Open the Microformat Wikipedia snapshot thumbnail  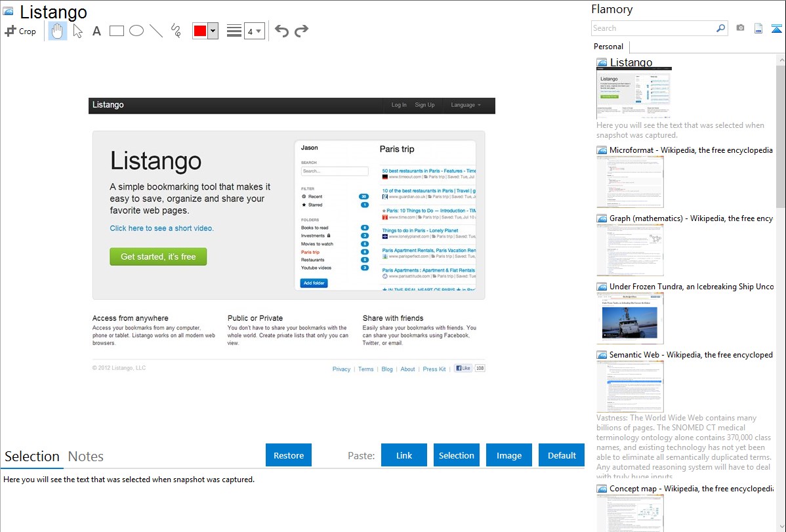coord(630,182)
